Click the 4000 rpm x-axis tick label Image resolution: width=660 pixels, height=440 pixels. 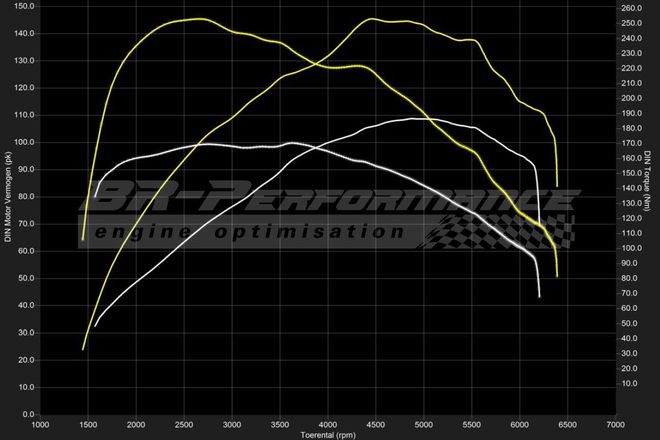pyautogui.click(x=328, y=424)
